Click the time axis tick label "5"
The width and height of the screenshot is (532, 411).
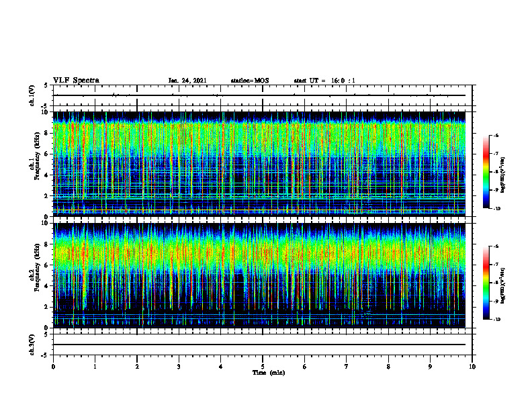tap(263, 367)
